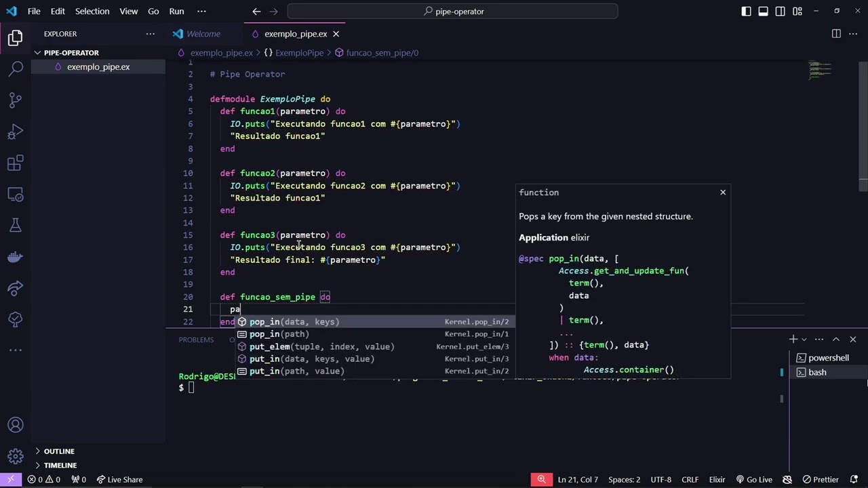Open new terminal launch profile dropdown
Viewport: 868px width, 488px height.
tap(804, 339)
